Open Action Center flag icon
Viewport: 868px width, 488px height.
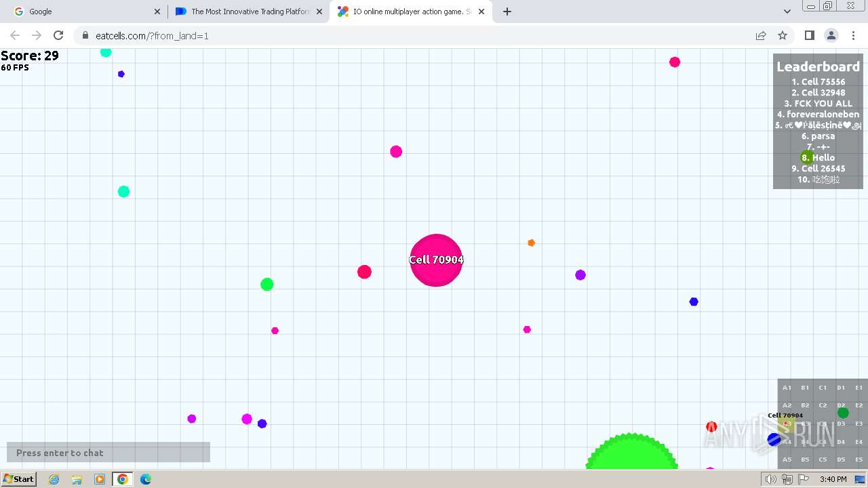tap(804, 479)
